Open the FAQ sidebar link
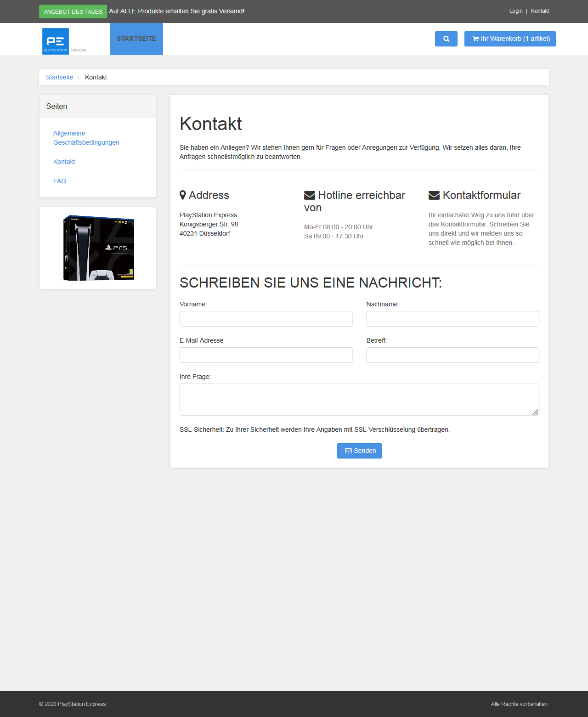This screenshot has width=588, height=717. (60, 181)
